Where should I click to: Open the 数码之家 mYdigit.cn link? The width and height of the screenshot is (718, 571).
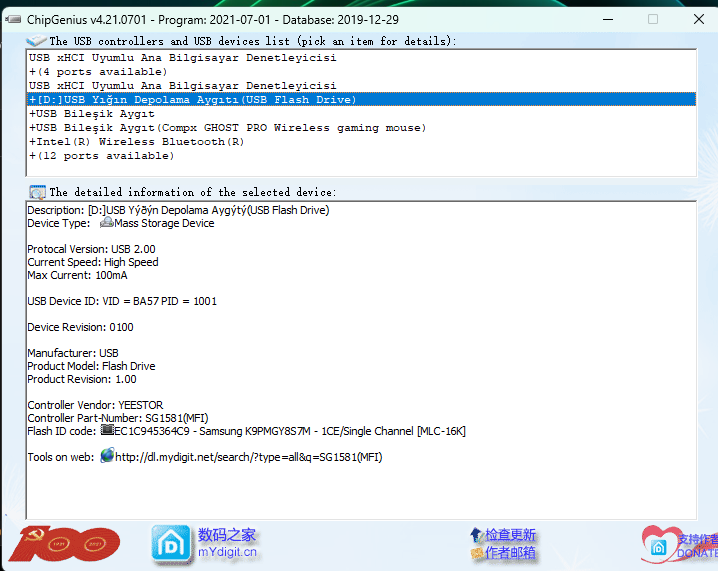pos(227,543)
